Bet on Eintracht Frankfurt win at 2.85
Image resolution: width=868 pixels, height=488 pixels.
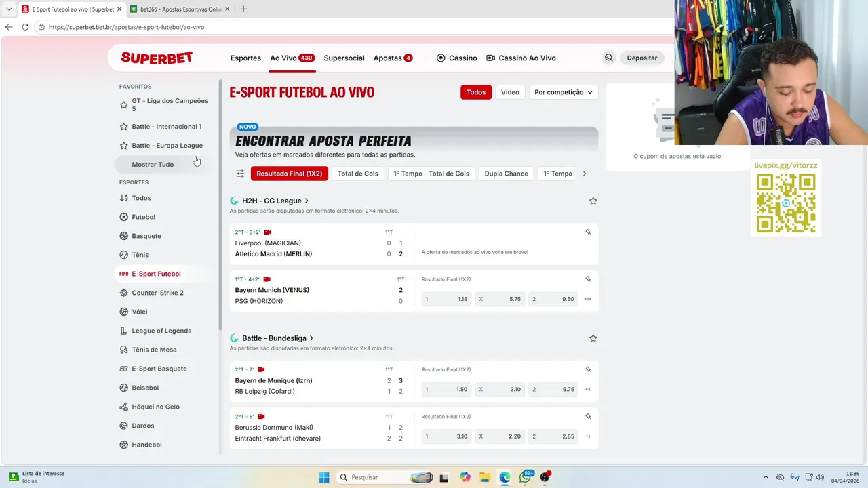[x=553, y=436]
